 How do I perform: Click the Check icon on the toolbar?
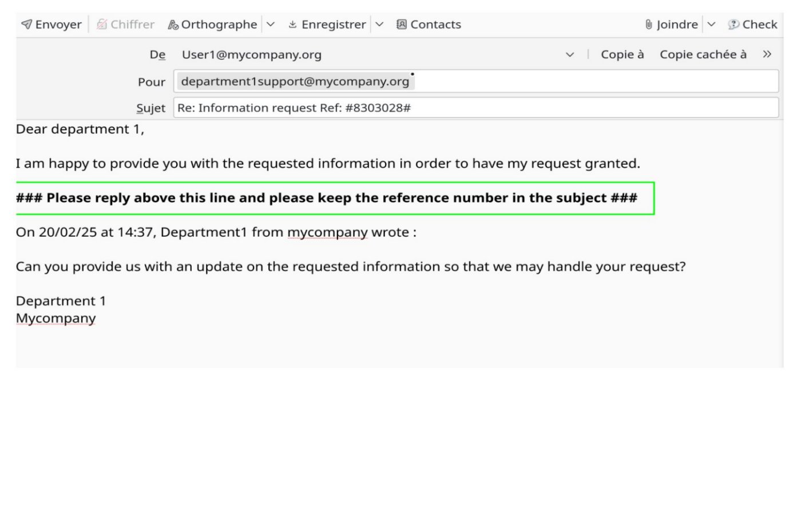733,24
